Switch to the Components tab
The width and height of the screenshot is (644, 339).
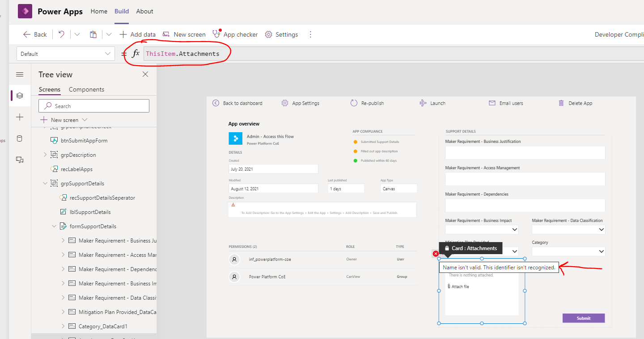coord(86,89)
